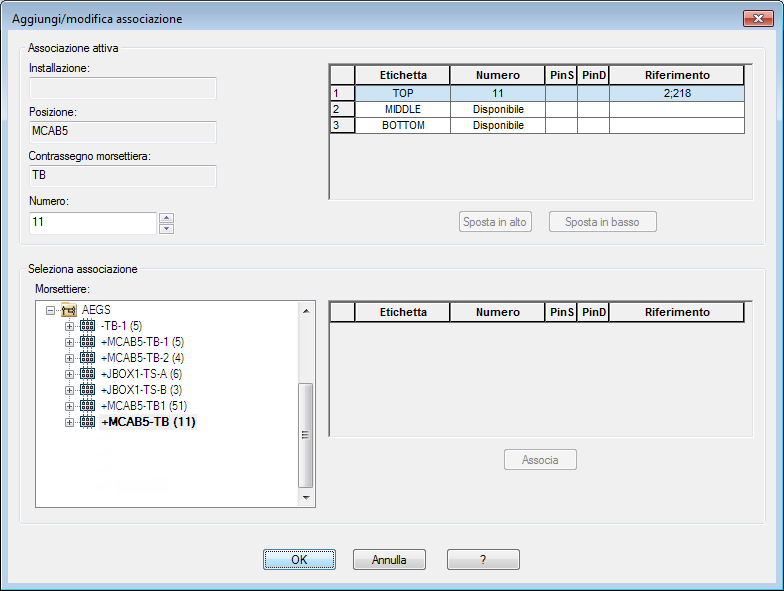Click the Posizione field showing MCAB5
Viewport: 784px width, 591px height.
[123, 132]
